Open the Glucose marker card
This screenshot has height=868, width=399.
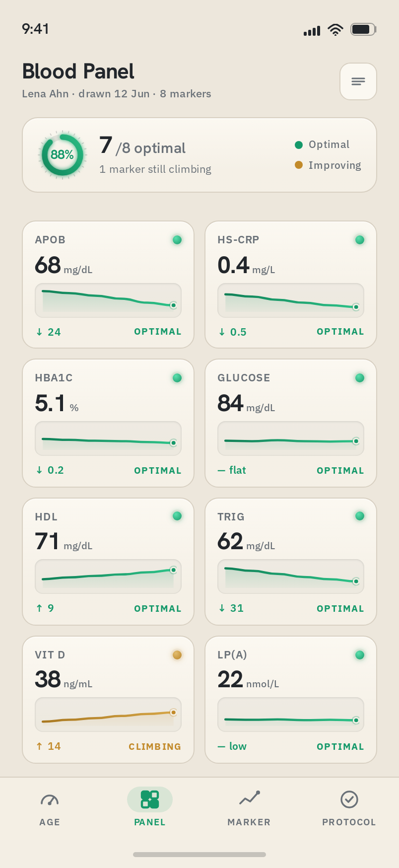pos(291,423)
